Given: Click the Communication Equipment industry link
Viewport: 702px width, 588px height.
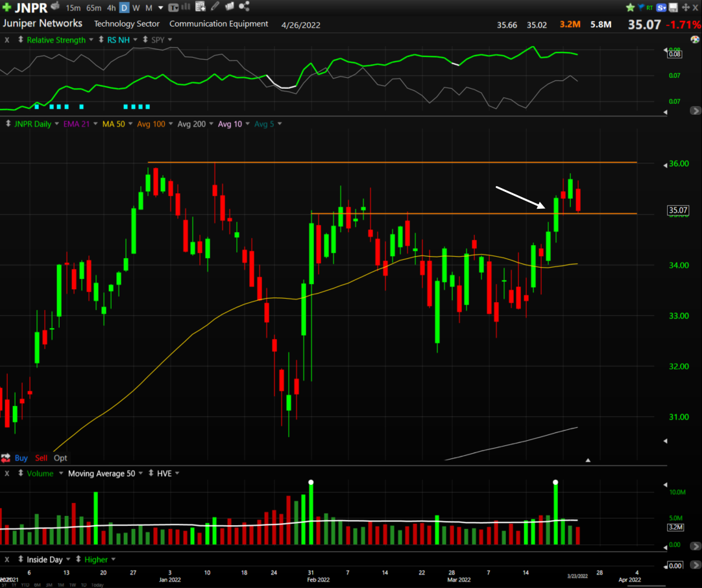Looking at the screenshot, I should point(219,24).
